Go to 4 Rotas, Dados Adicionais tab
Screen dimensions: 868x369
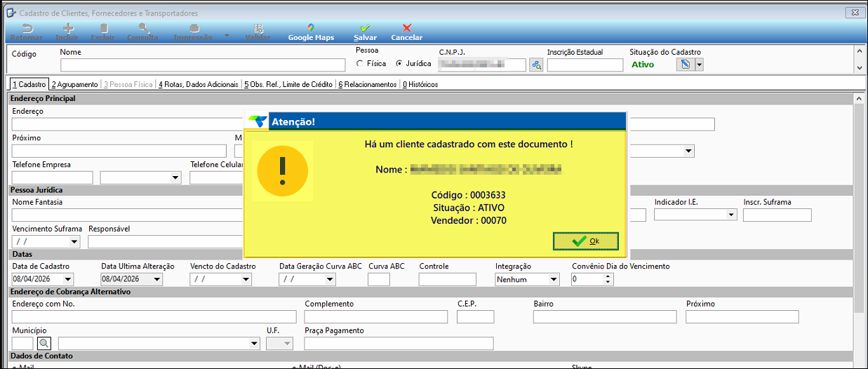point(198,84)
